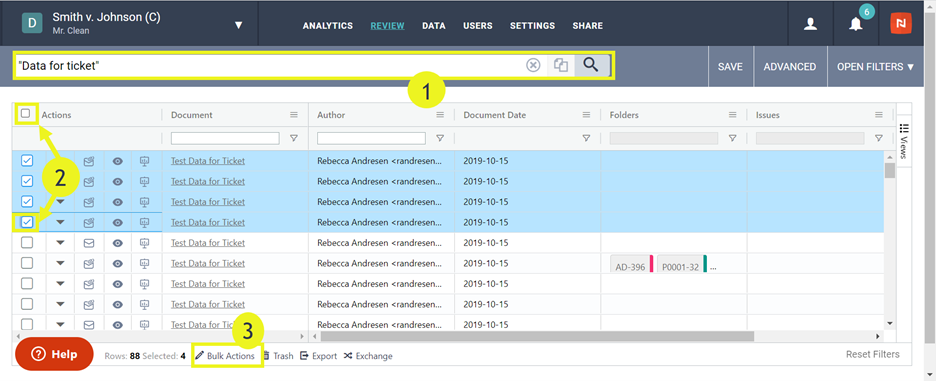Open ADVANCED search
Screen dimensions: 936x381
tap(790, 66)
